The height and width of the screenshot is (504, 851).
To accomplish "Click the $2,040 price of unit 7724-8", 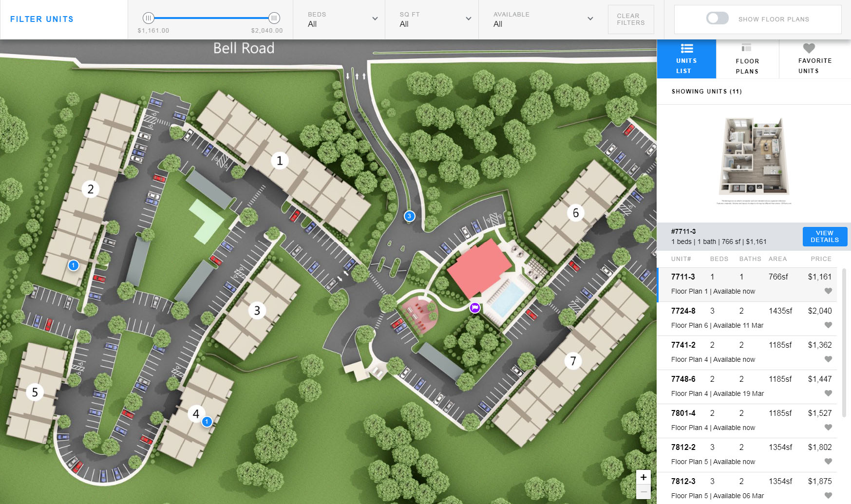I will coord(820,311).
